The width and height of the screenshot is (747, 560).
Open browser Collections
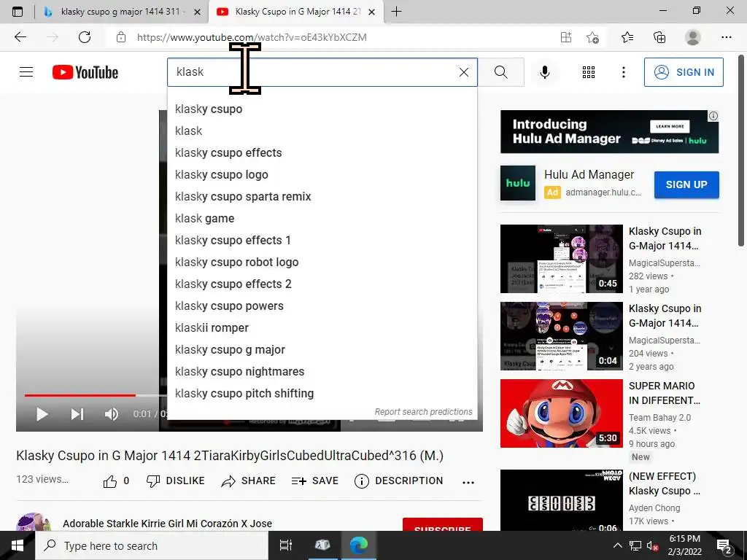659,37
